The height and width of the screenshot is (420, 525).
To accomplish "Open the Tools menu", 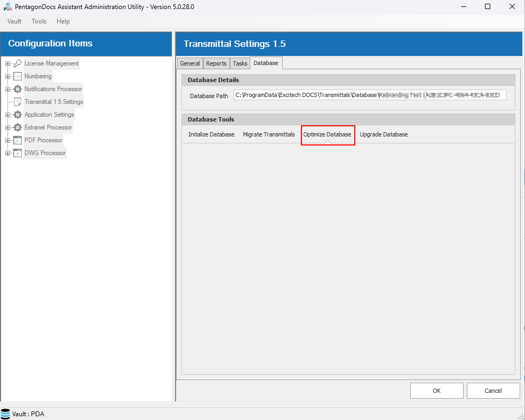I will pyautogui.click(x=39, y=21).
